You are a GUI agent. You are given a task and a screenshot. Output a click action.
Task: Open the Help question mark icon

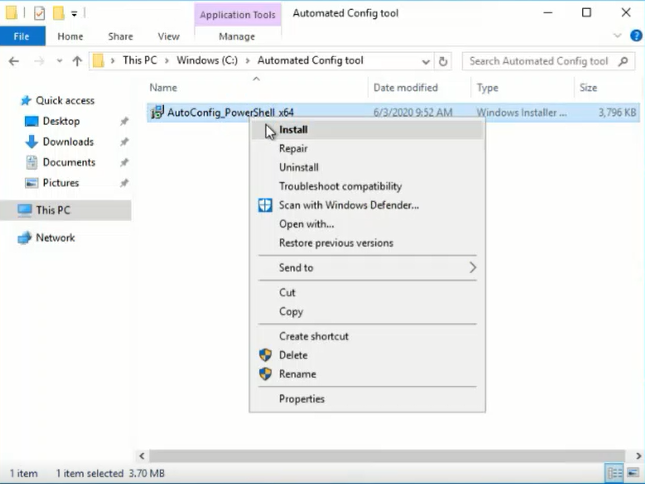click(x=636, y=36)
